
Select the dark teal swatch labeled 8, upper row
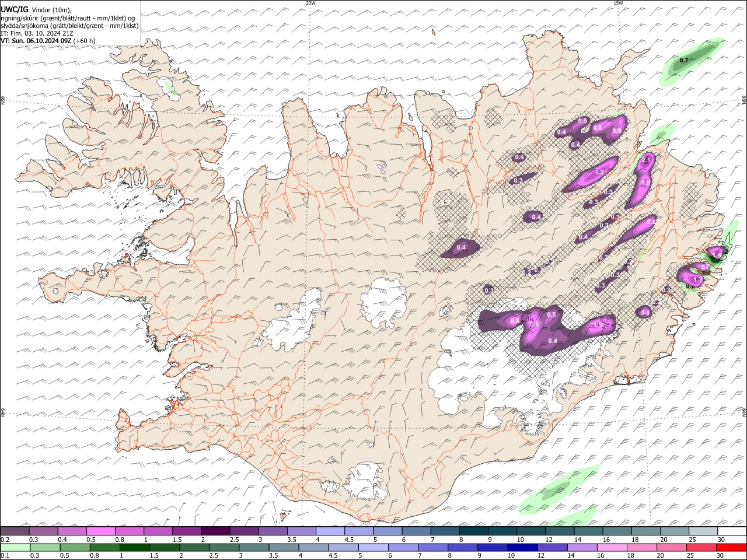pyautogui.click(x=474, y=531)
